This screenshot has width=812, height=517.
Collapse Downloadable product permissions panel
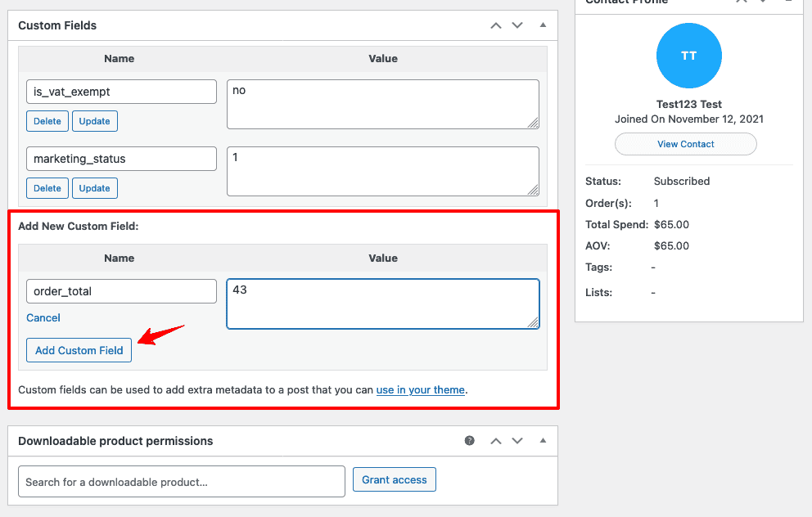tap(543, 440)
